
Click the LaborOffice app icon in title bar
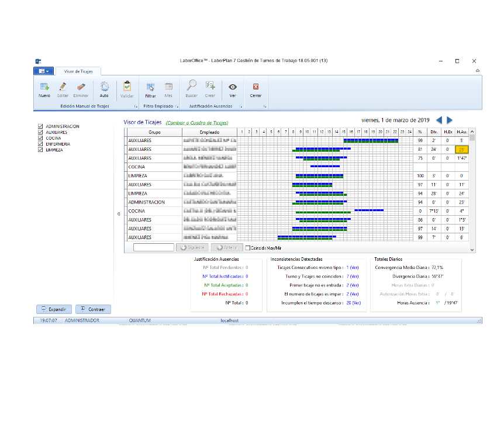click(38, 61)
